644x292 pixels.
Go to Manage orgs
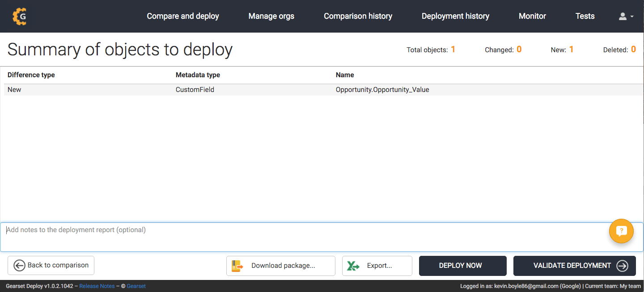271,16
